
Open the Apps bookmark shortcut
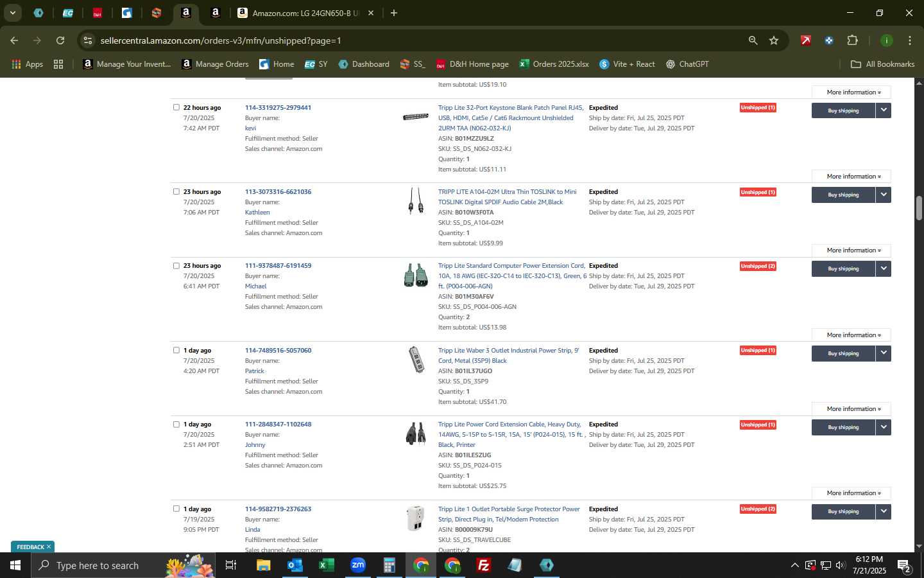(x=27, y=64)
